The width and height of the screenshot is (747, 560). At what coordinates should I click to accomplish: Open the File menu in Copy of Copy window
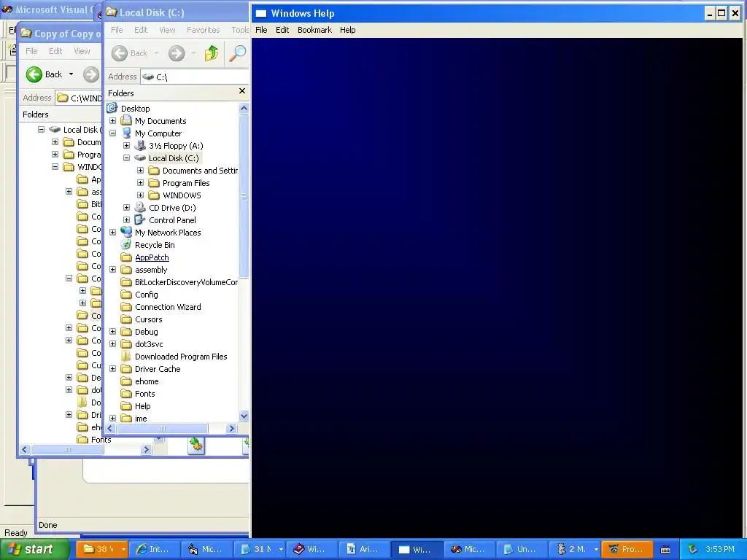coord(31,51)
